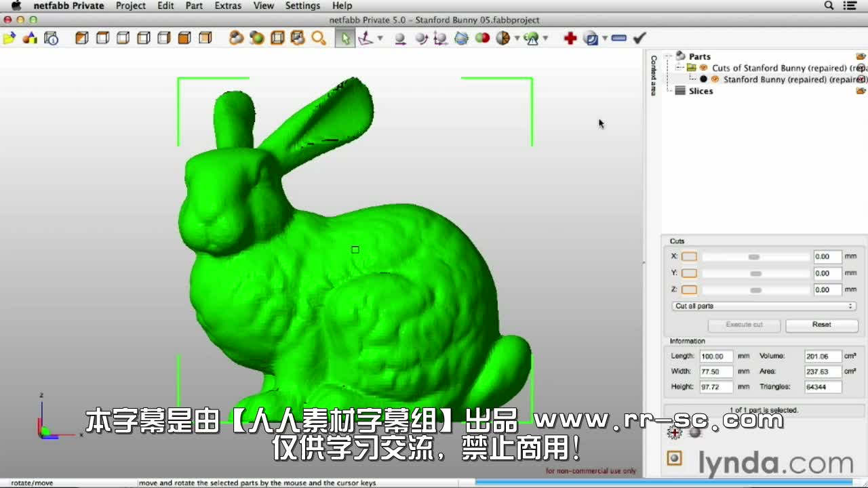Open the View menu
This screenshot has width=868, height=488.
[x=263, y=5]
